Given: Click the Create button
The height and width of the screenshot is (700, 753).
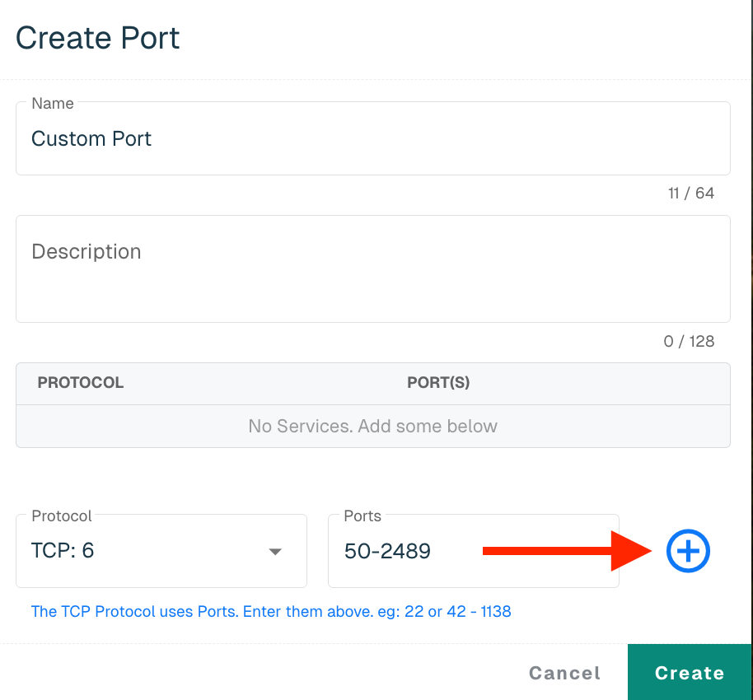Looking at the screenshot, I should click(x=689, y=672).
